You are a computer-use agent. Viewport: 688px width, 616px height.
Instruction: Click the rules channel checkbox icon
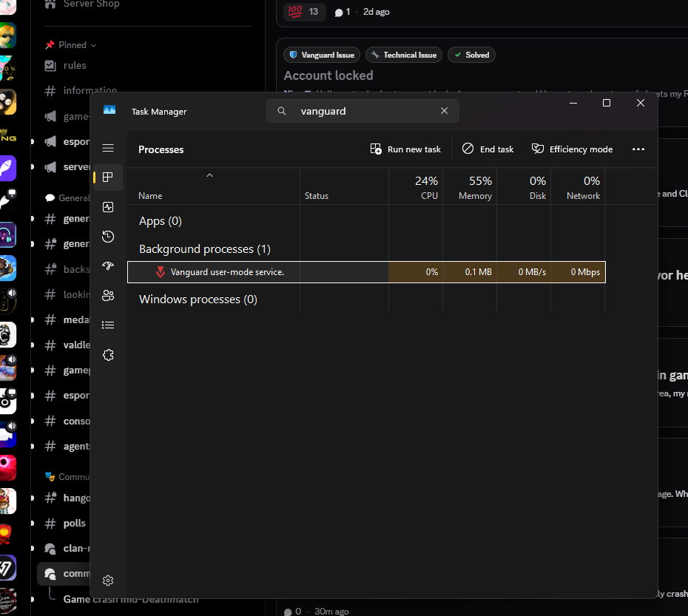tap(50, 65)
